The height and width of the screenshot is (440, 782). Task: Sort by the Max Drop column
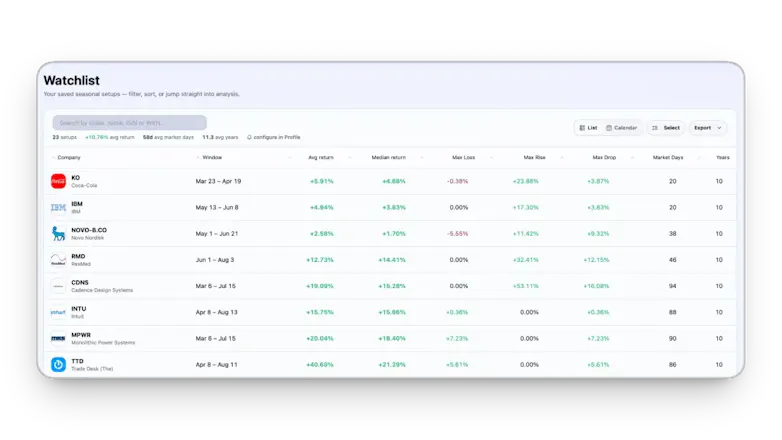[x=604, y=157]
